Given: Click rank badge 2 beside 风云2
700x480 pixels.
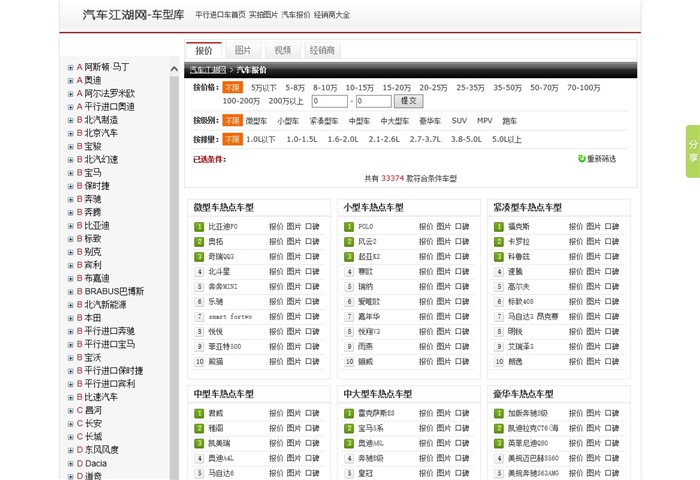Looking at the screenshot, I should (x=349, y=242).
